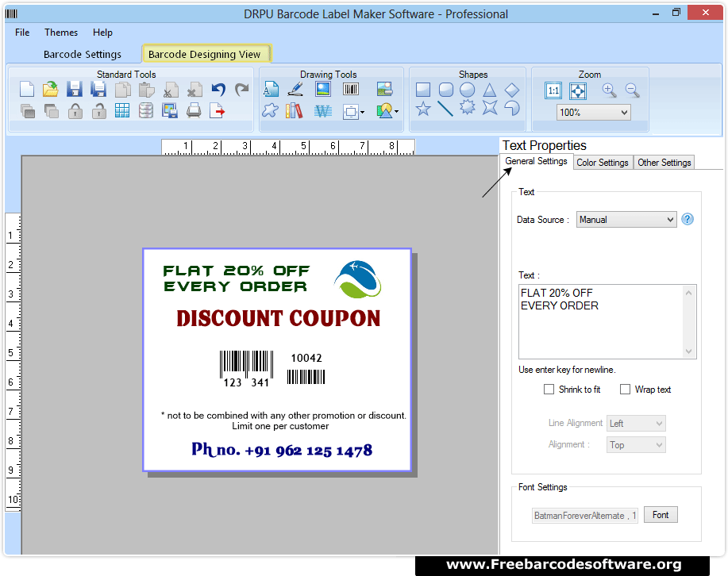Cut the selected item with scissors icon
The image size is (728, 576).
pyautogui.click(x=171, y=90)
